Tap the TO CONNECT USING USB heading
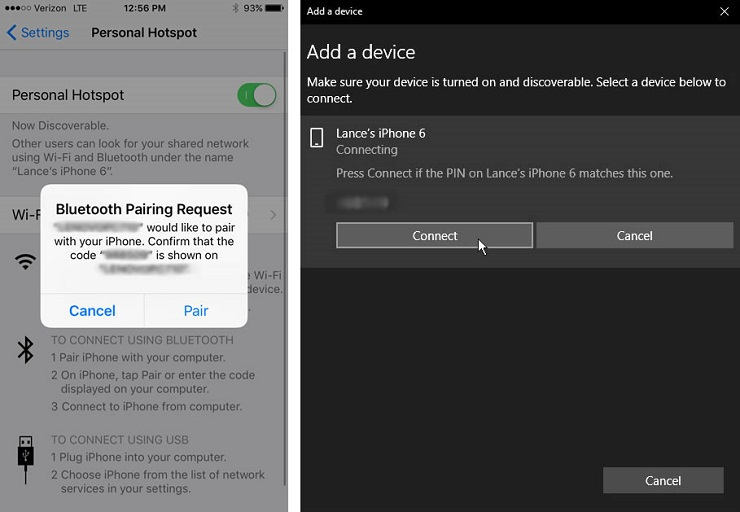The height and width of the screenshot is (512, 740). (x=120, y=440)
